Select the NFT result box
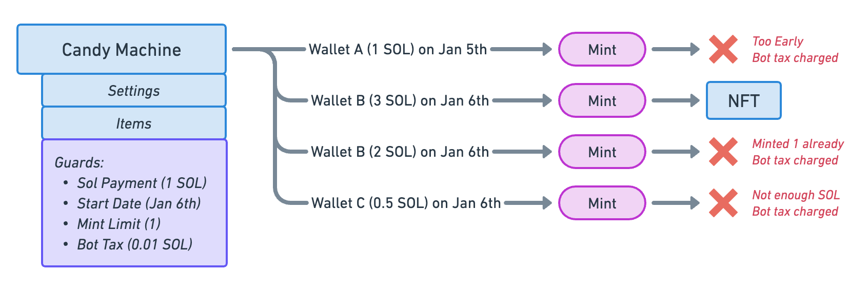The height and width of the screenshot is (292, 868). (744, 100)
